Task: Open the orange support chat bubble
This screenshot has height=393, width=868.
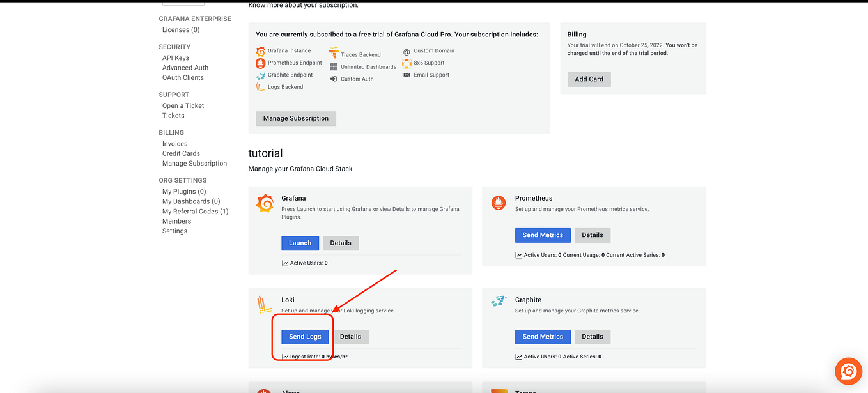Action: 848,371
